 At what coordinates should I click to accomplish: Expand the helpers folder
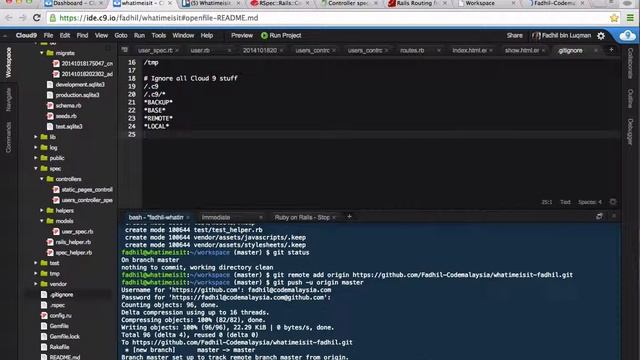tap(42, 211)
